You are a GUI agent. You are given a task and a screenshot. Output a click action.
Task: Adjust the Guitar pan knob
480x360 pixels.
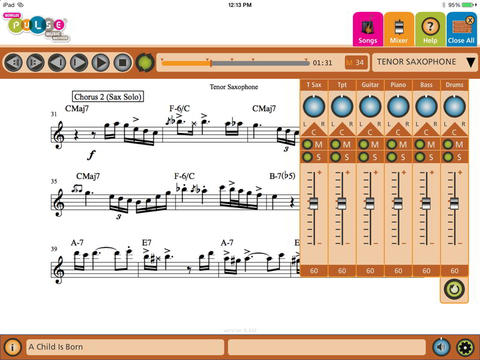pyautogui.click(x=370, y=107)
